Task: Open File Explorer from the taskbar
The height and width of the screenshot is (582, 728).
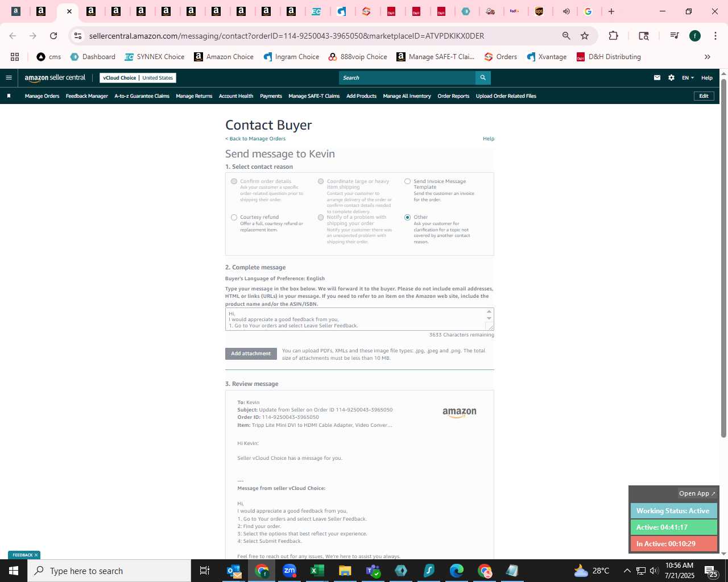Action: click(x=345, y=571)
